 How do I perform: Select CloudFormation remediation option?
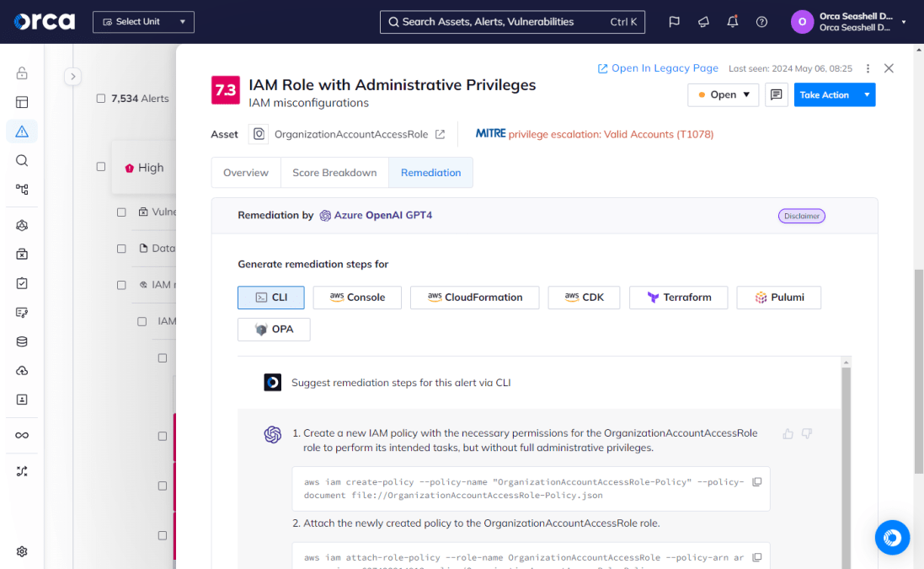pyautogui.click(x=474, y=298)
